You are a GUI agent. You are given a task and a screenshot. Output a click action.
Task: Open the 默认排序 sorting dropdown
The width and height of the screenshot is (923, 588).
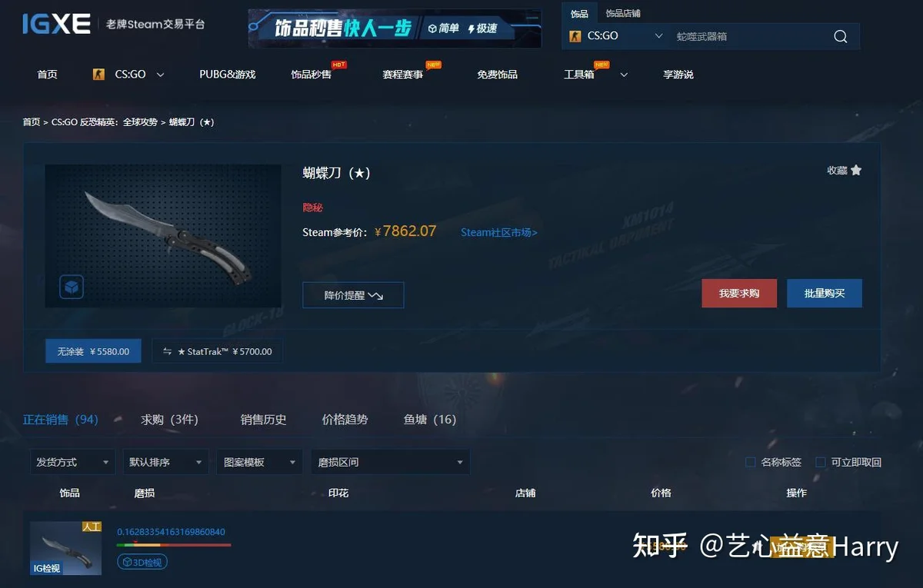pyautogui.click(x=165, y=462)
